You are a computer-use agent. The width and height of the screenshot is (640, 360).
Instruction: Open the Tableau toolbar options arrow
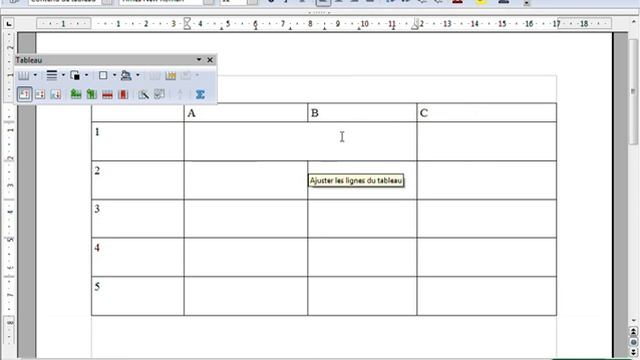(x=199, y=60)
